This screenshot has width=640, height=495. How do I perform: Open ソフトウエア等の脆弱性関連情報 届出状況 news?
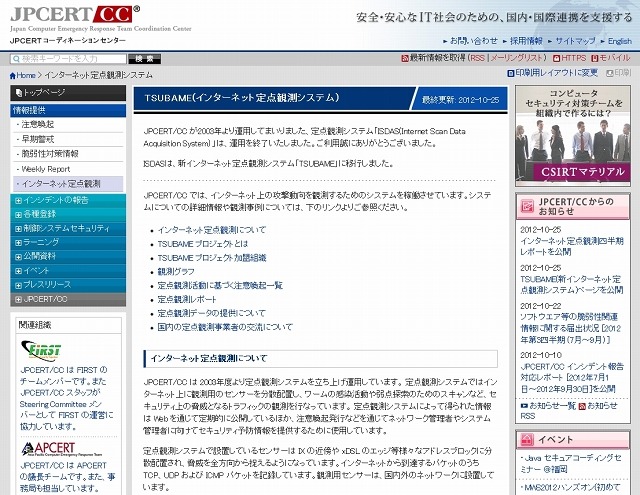pos(571,328)
